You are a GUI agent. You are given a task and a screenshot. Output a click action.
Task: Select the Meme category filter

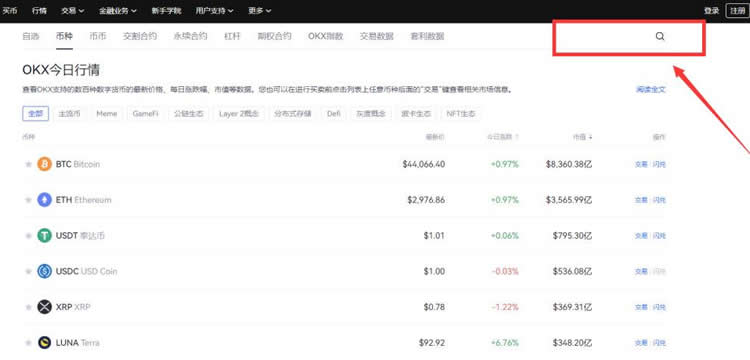point(107,114)
